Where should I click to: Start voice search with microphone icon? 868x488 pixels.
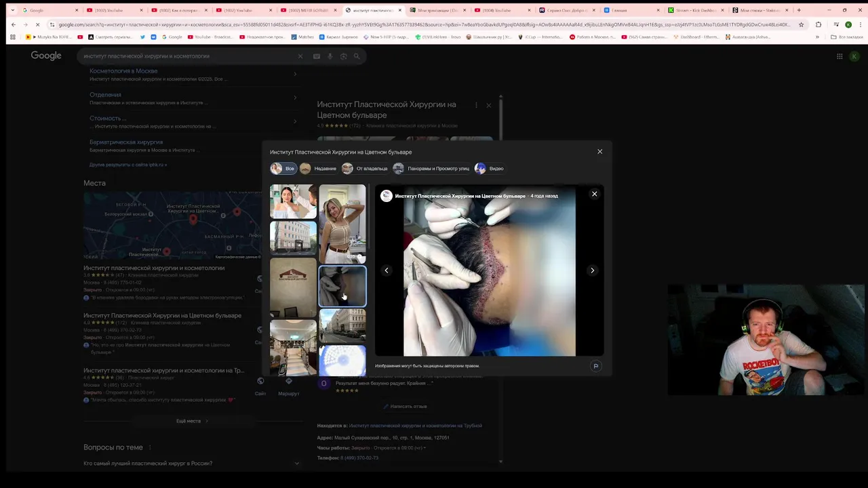330,56
